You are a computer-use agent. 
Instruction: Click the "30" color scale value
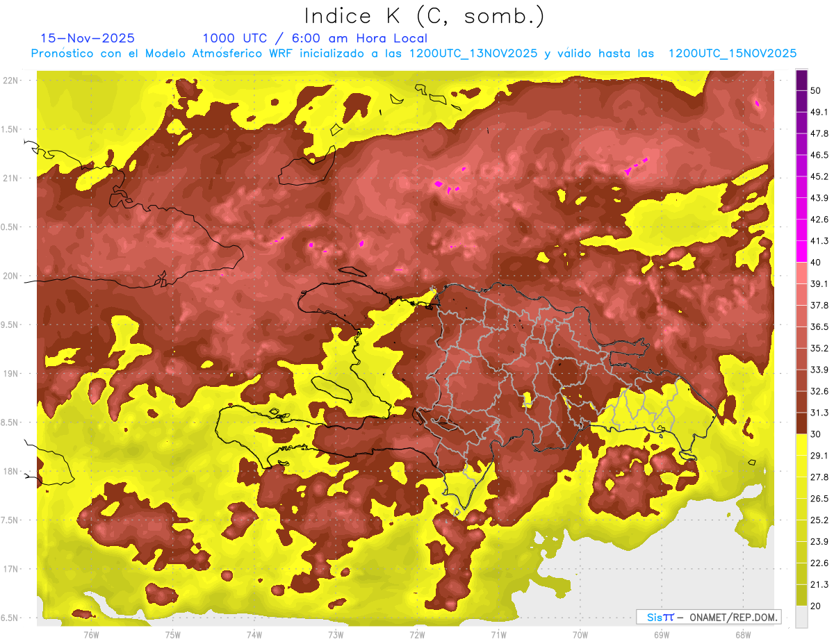[x=817, y=434]
